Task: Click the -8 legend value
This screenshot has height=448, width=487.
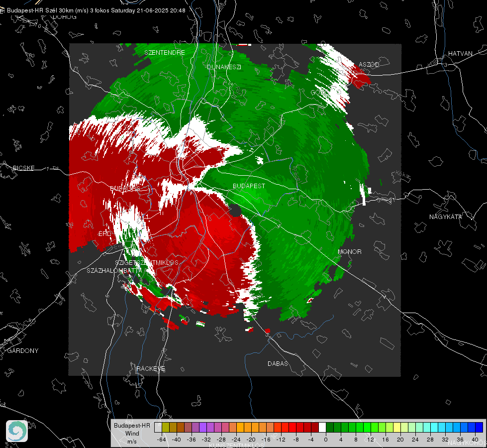Action: click(296, 440)
